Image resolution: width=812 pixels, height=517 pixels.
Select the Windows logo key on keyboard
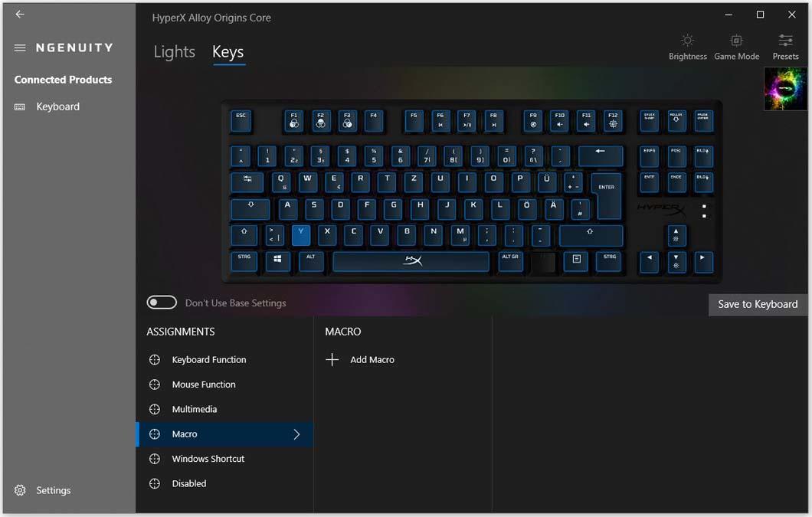coord(277,260)
